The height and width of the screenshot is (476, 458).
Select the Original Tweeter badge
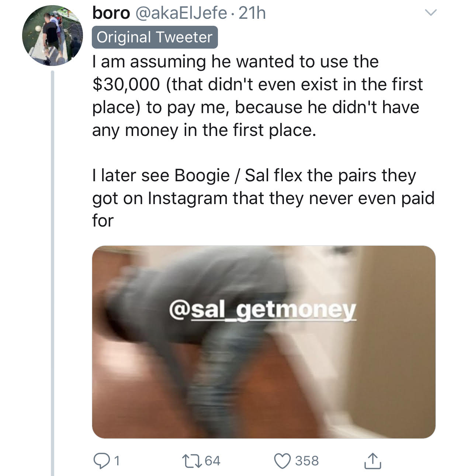155,37
